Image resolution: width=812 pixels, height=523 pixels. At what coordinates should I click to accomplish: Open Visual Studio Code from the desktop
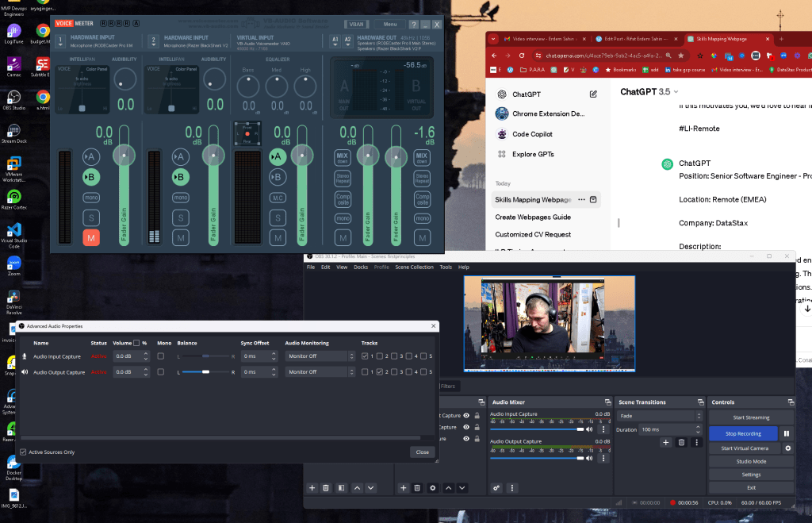[x=14, y=236]
